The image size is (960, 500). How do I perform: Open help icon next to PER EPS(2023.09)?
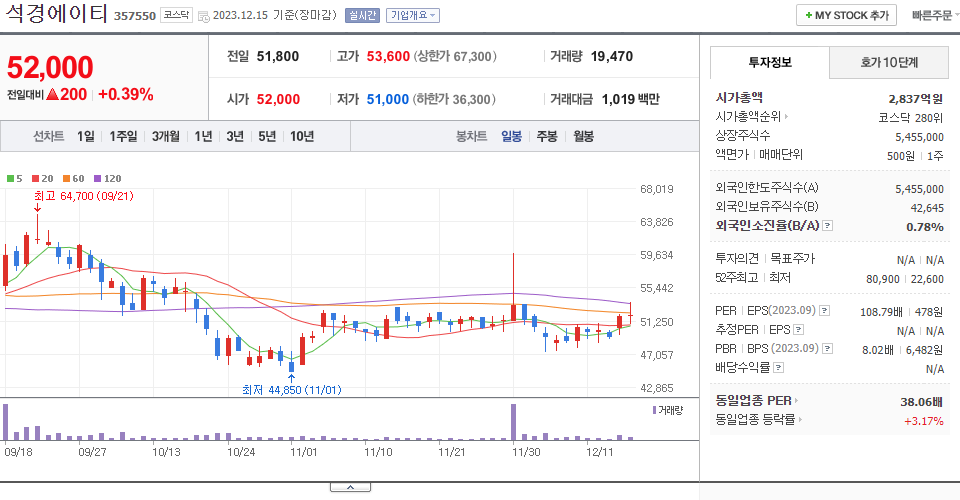(x=824, y=311)
